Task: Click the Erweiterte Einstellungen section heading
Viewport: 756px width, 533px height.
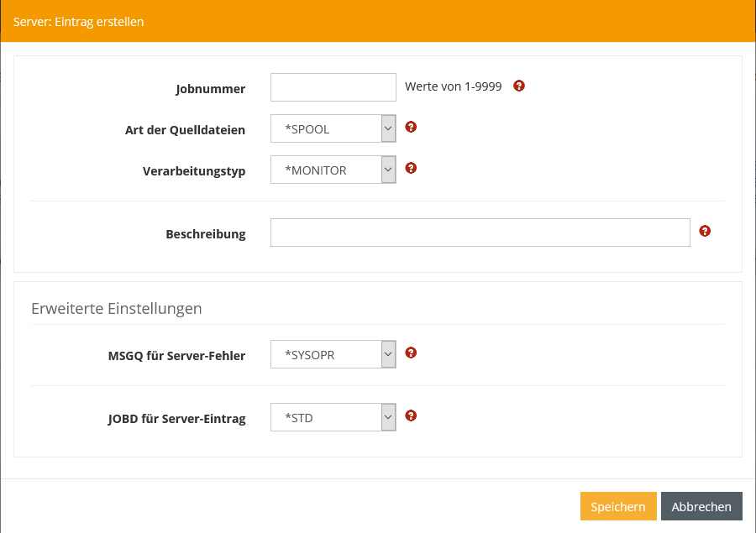Action: pyautogui.click(x=116, y=308)
